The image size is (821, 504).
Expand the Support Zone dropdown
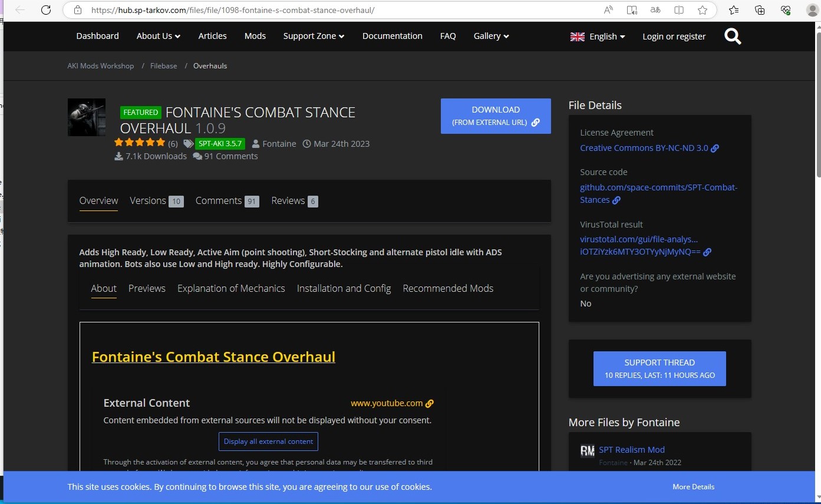click(x=313, y=36)
